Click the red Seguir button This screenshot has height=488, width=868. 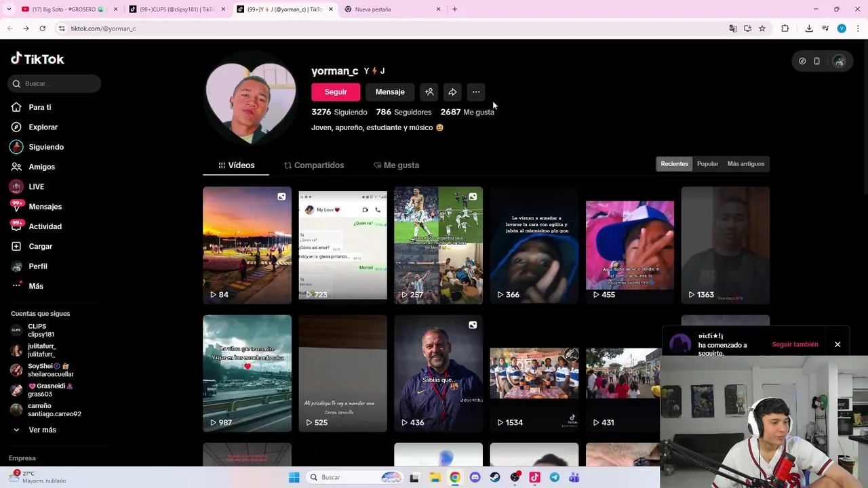pyautogui.click(x=336, y=92)
